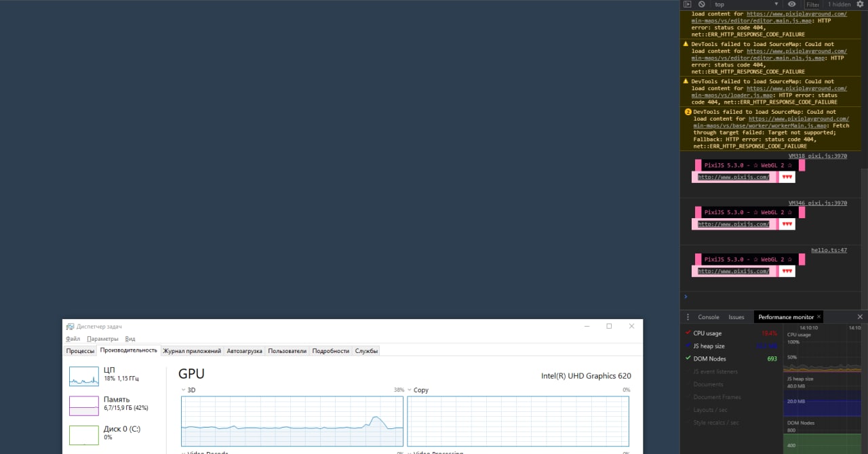Uncheck the JS heap size metric
This screenshot has height=454, width=868.
(x=688, y=346)
